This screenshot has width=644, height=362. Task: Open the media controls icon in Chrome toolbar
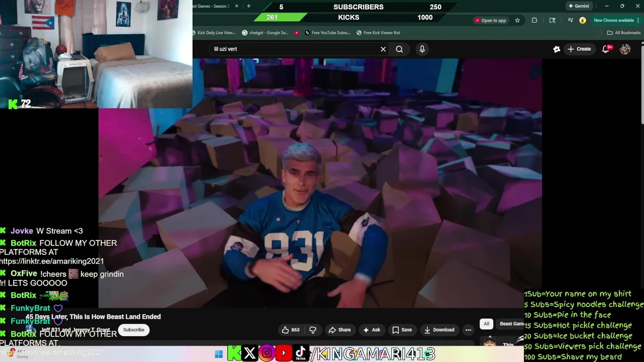[570, 21]
